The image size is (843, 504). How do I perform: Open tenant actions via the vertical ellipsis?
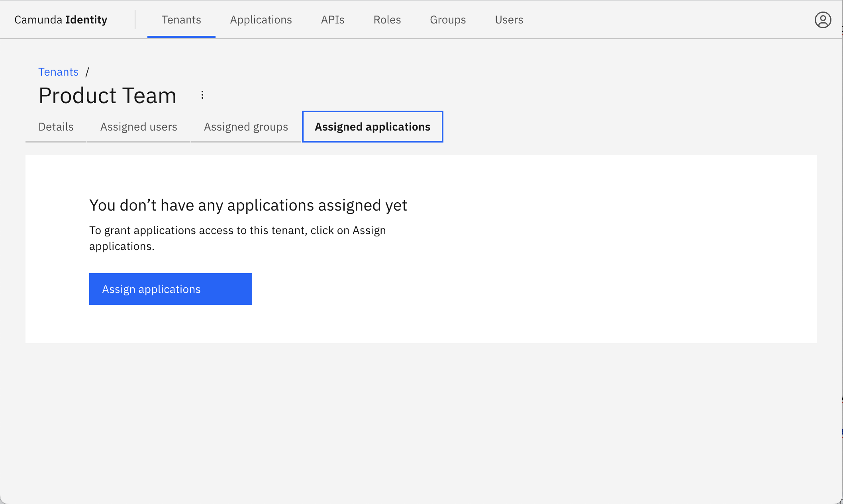[x=202, y=95]
